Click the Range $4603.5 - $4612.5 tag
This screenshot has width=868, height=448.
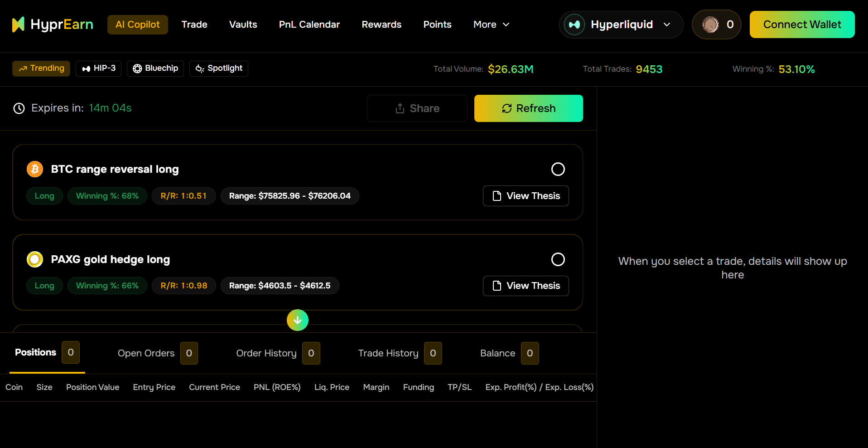(280, 286)
